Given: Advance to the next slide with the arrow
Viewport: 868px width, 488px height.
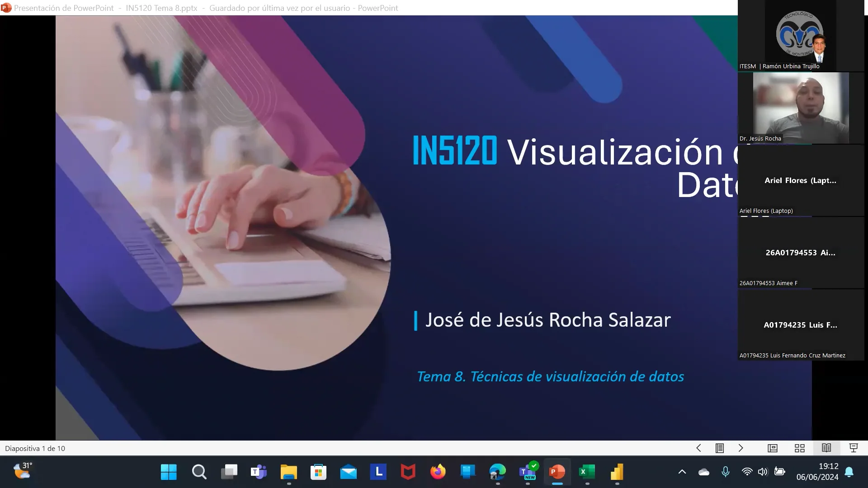Looking at the screenshot, I should click(741, 448).
